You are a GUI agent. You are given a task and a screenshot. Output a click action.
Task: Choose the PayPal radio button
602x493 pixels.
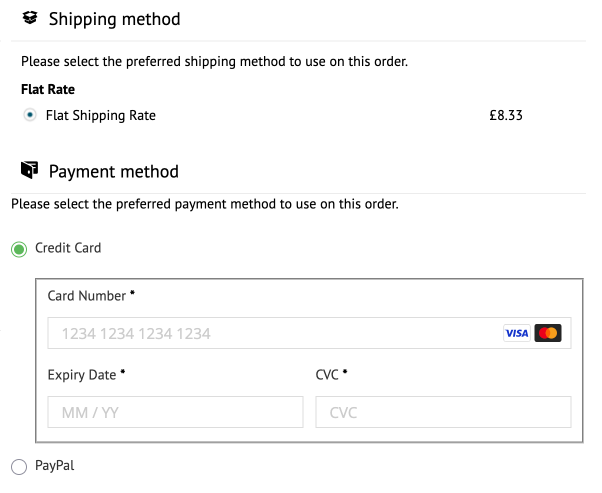click(x=19, y=466)
